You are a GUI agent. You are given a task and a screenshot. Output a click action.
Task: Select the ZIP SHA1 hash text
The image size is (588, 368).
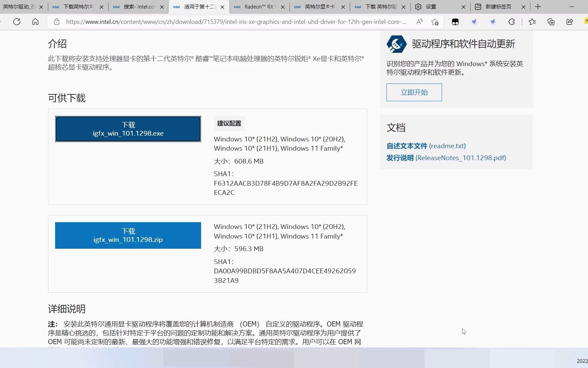(285, 276)
